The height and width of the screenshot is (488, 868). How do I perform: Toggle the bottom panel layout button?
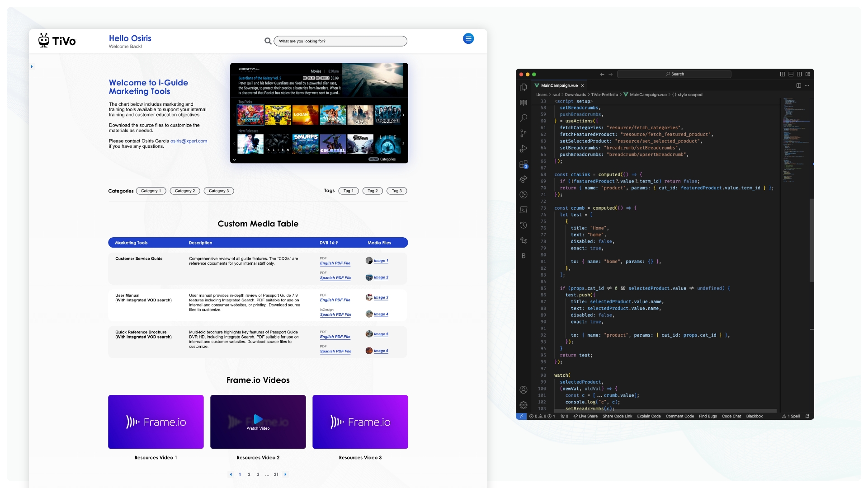tap(791, 74)
